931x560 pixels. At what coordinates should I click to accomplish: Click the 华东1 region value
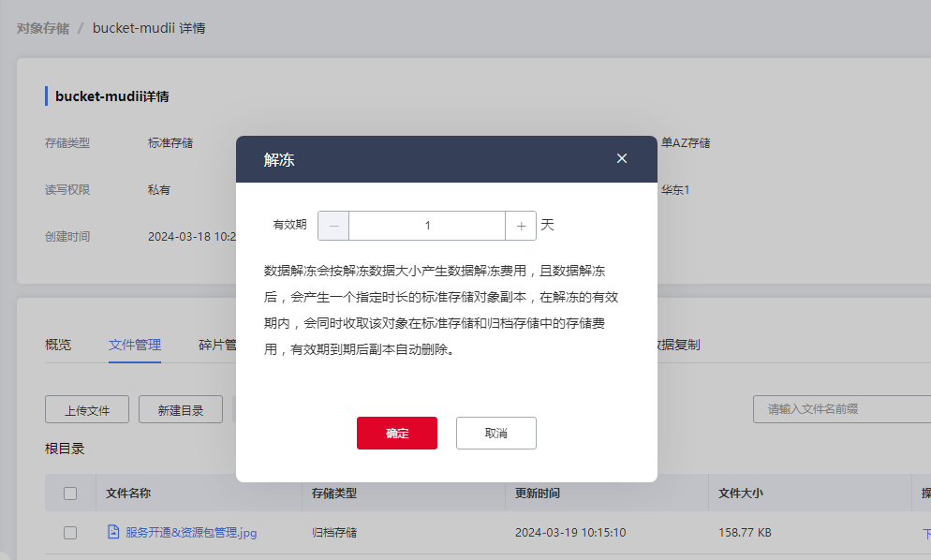(x=675, y=190)
